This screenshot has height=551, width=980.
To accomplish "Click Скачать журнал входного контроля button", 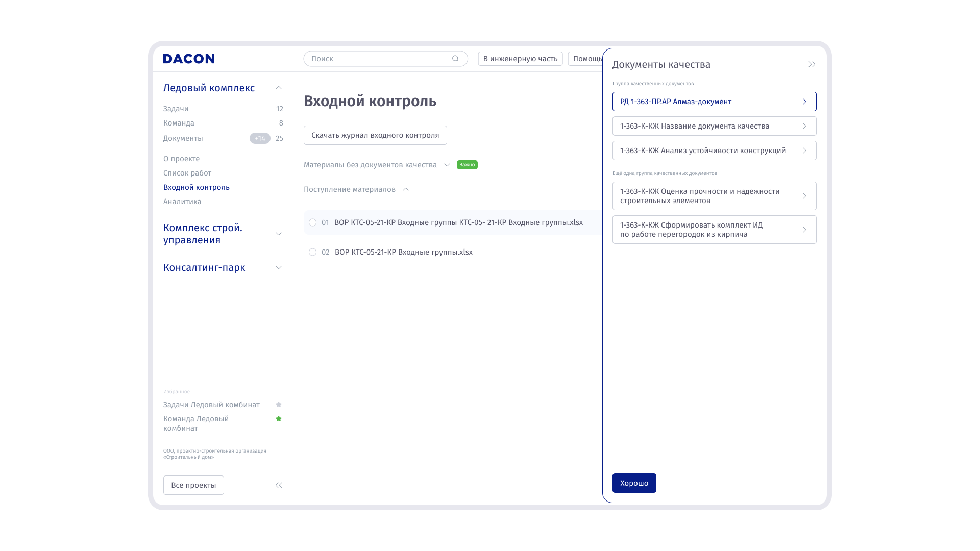I will point(375,135).
